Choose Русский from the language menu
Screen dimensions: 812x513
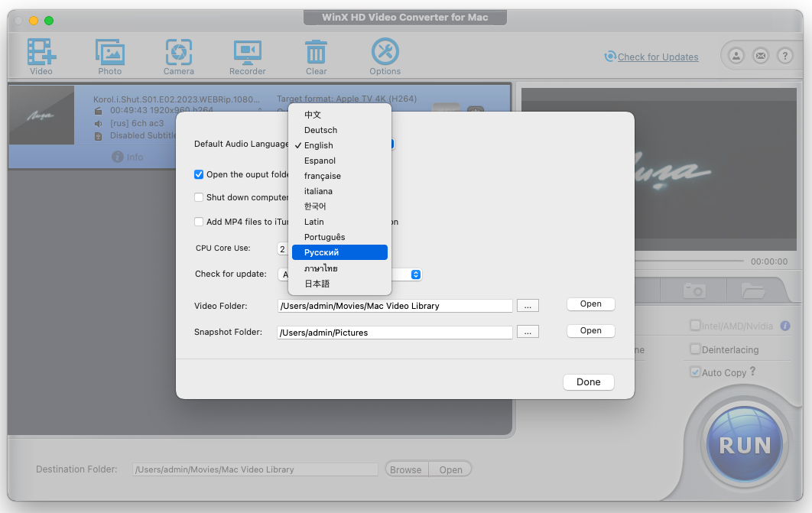click(339, 252)
